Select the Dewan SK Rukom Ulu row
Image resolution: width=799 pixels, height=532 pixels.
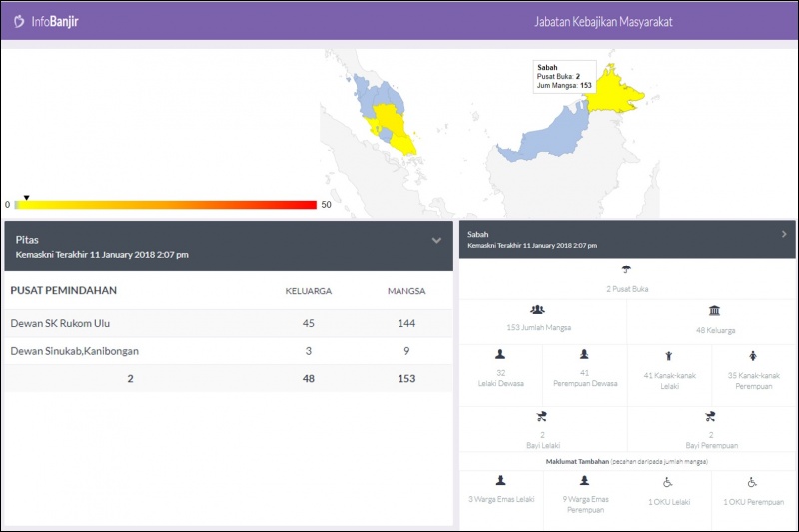click(x=229, y=323)
